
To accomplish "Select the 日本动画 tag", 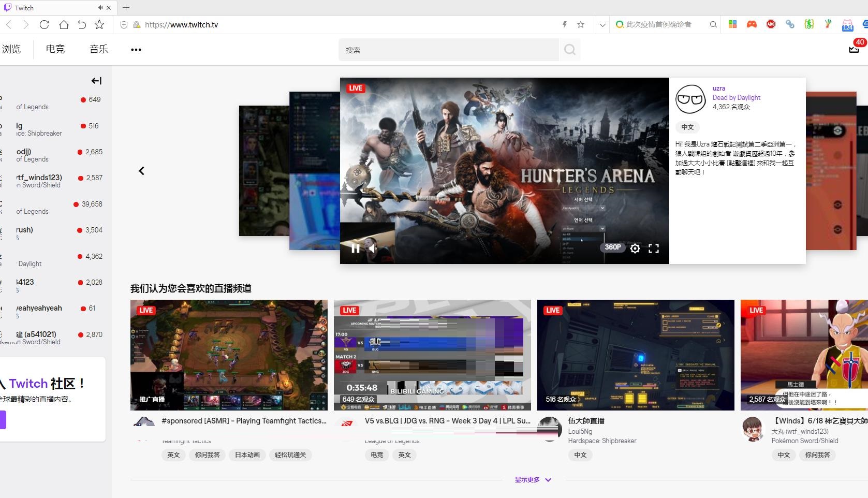I will [247, 455].
